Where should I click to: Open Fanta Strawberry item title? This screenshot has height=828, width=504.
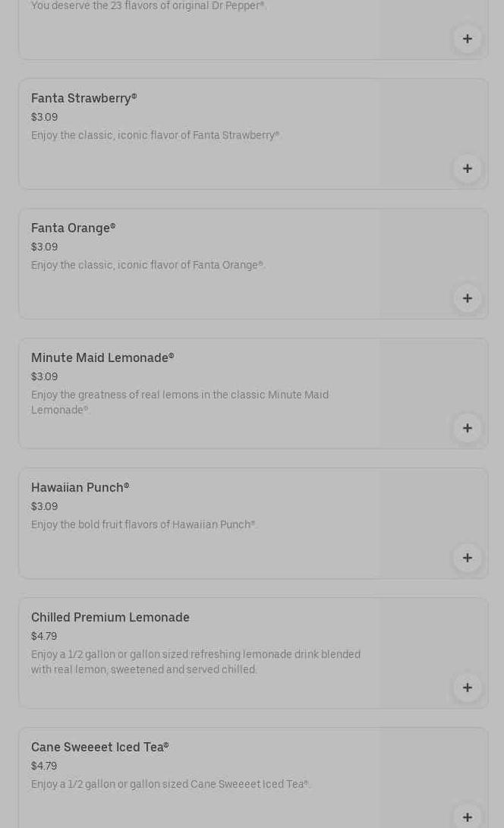(83, 99)
